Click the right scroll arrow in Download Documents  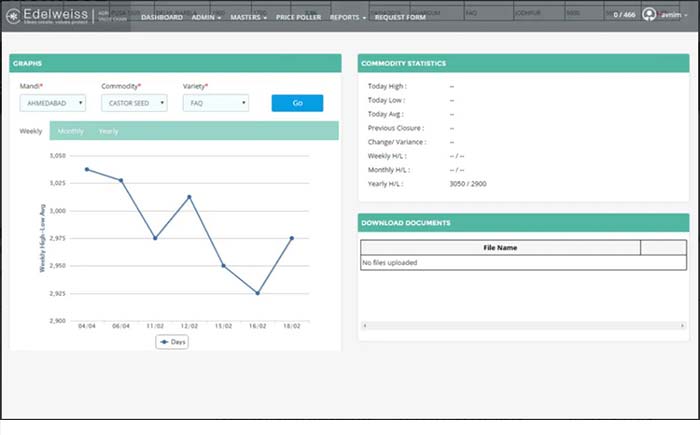pos(684,325)
